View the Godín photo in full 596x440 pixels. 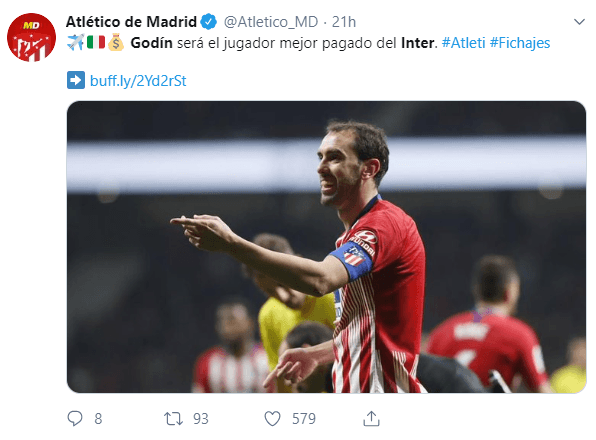pos(326,247)
